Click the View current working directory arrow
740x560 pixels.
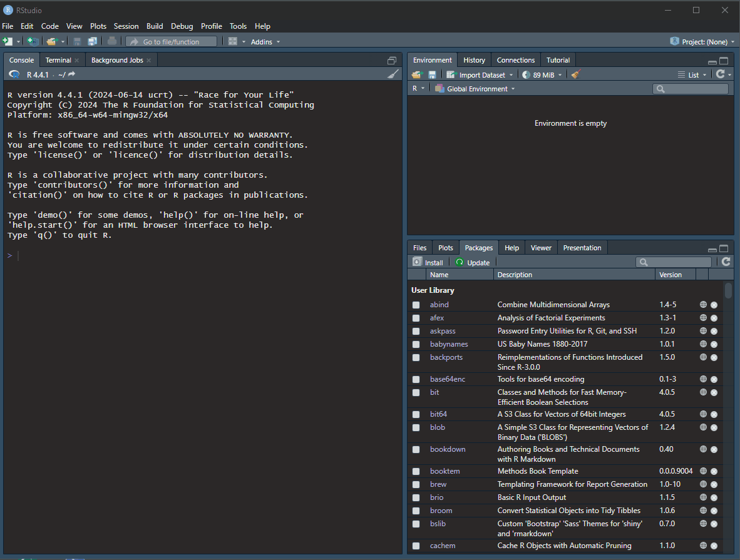72,74
